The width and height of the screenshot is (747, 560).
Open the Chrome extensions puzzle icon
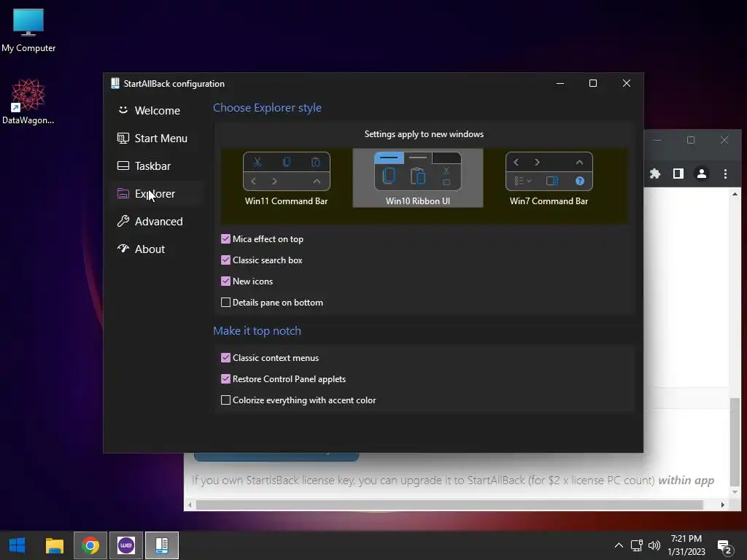(x=655, y=174)
